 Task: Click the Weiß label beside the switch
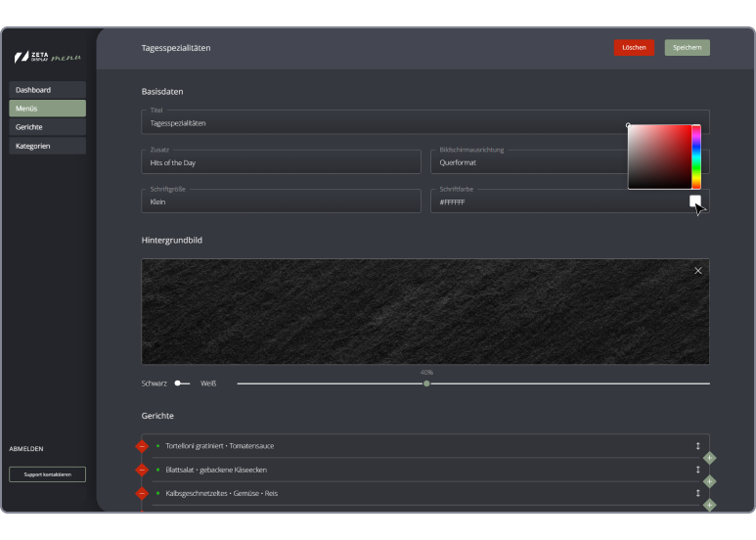tap(208, 383)
